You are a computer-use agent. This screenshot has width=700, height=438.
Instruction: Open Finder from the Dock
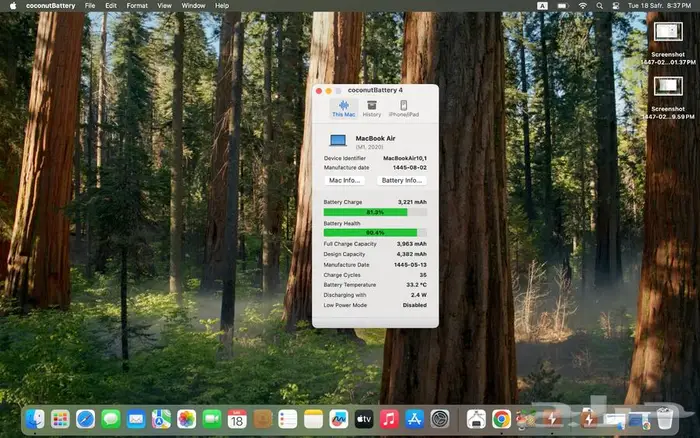coord(35,419)
